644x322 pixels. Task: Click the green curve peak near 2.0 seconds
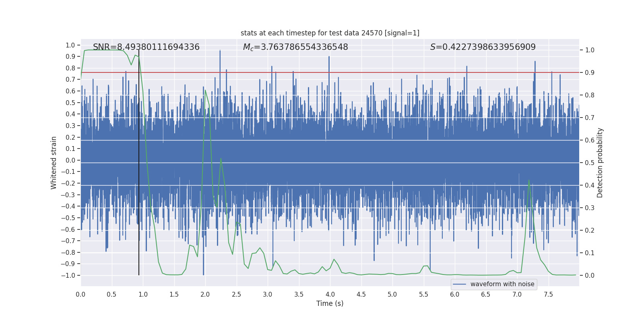[205, 90]
